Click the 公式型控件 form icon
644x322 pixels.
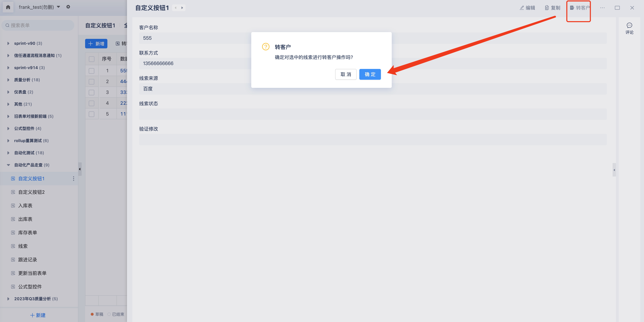pyautogui.click(x=13, y=287)
